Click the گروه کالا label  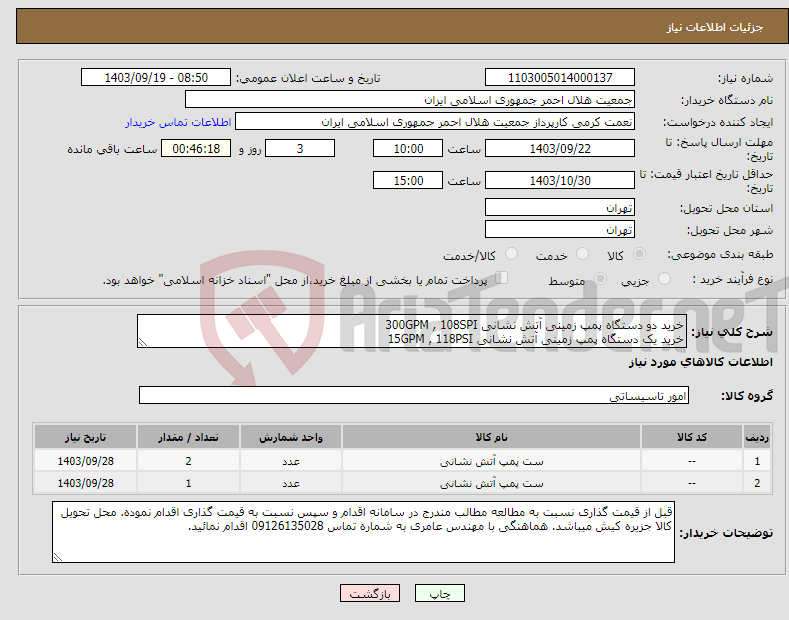747,396
